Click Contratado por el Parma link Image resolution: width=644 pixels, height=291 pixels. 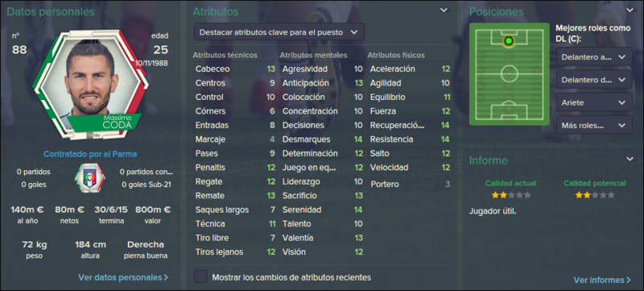click(x=90, y=154)
